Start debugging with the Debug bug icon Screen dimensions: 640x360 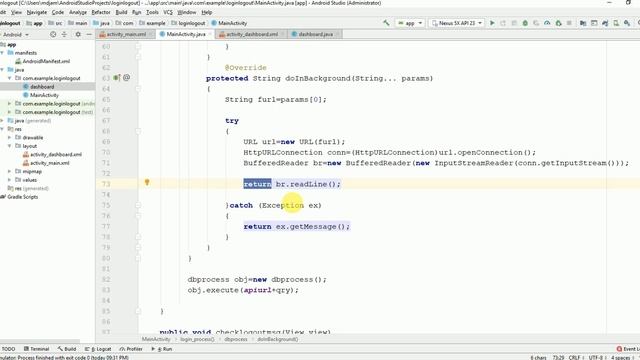click(525, 23)
